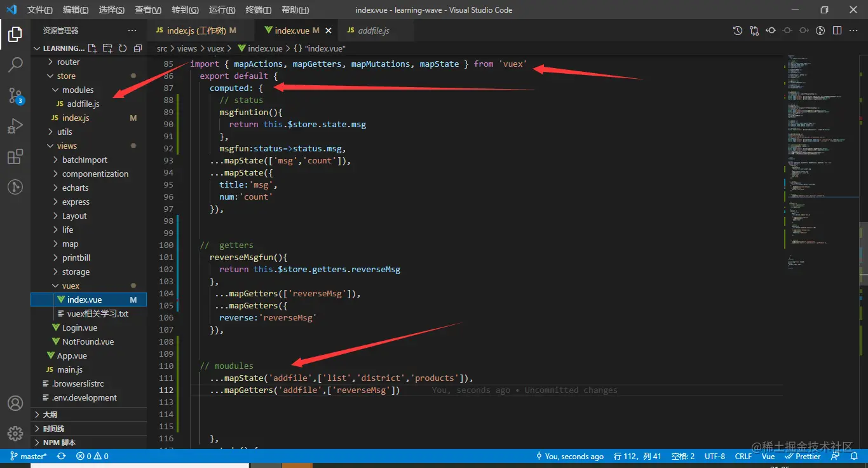Open the Run and Debug view
Image resolution: width=868 pixels, height=468 pixels.
tap(15, 126)
